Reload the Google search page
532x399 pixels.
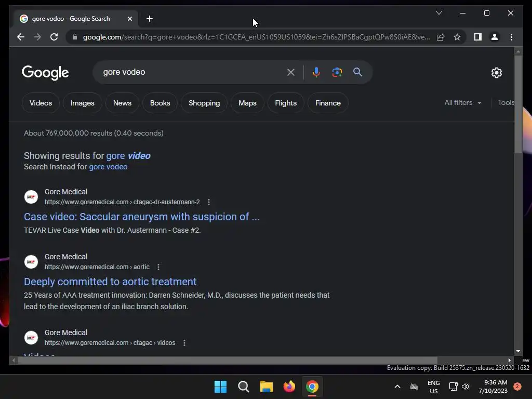pos(54,37)
